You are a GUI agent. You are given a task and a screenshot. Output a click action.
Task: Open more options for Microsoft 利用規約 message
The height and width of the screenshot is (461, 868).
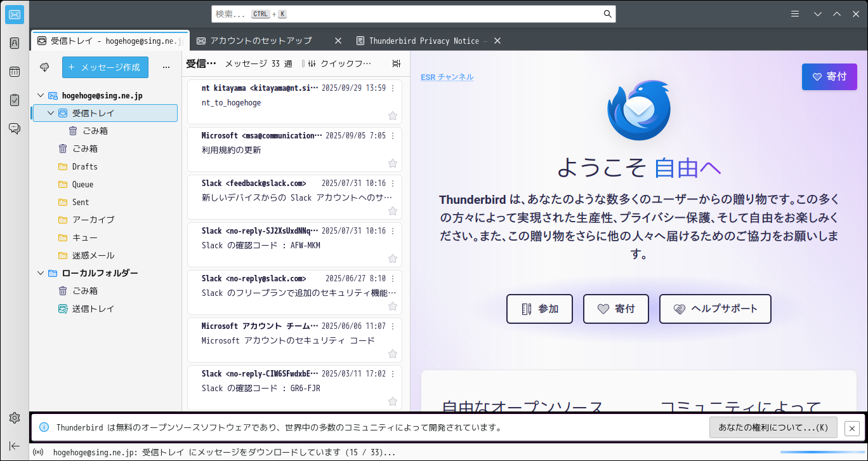393,136
